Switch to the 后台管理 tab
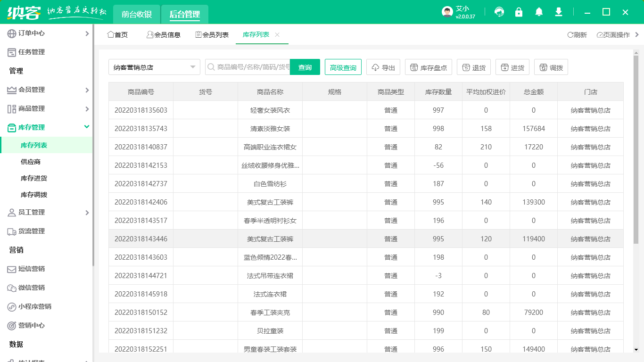The height and width of the screenshot is (362, 644). tap(185, 14)
